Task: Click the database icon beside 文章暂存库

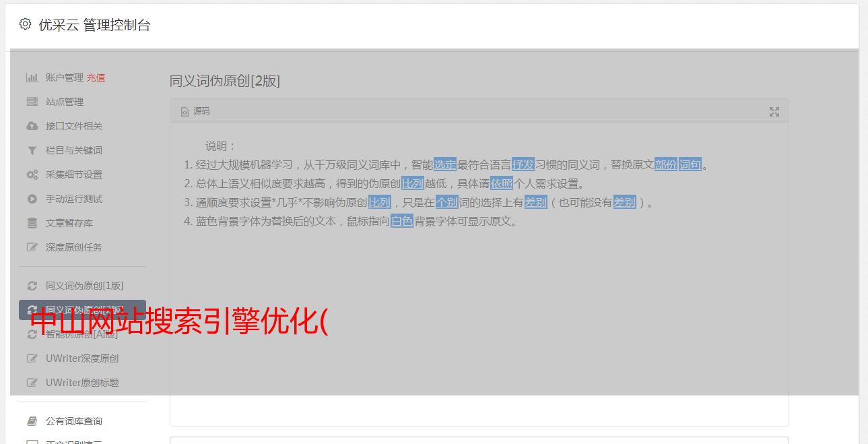Action: click(32, 223)
